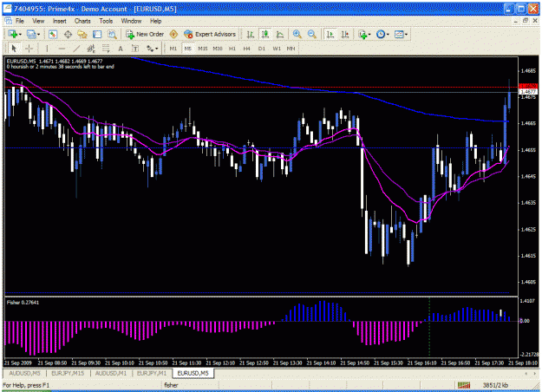Open the Arrows objects icon

coord(150,49)
